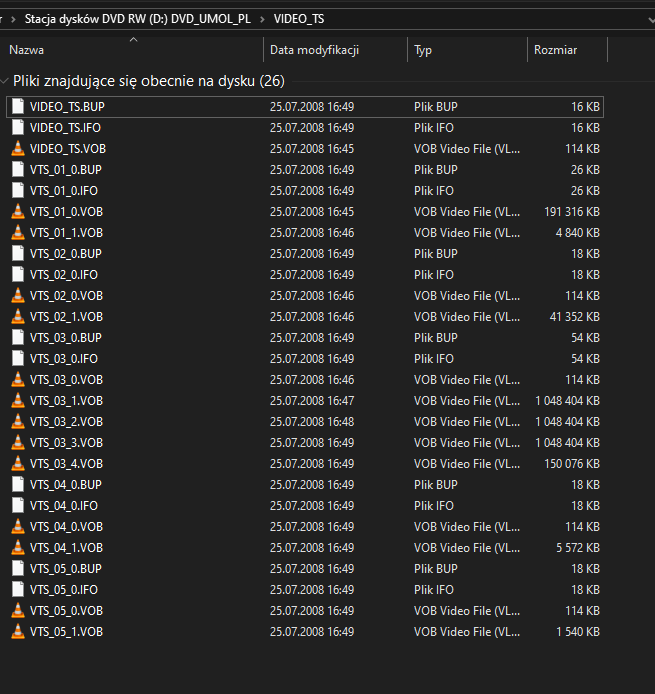The image size is (655, 694).
Task: Select file name VTS_02_1.VOB
Action: coord(66,316)
